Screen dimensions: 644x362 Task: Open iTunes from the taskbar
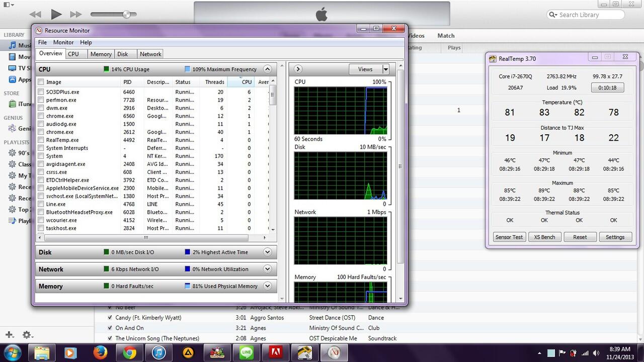[x=158, y=352]
